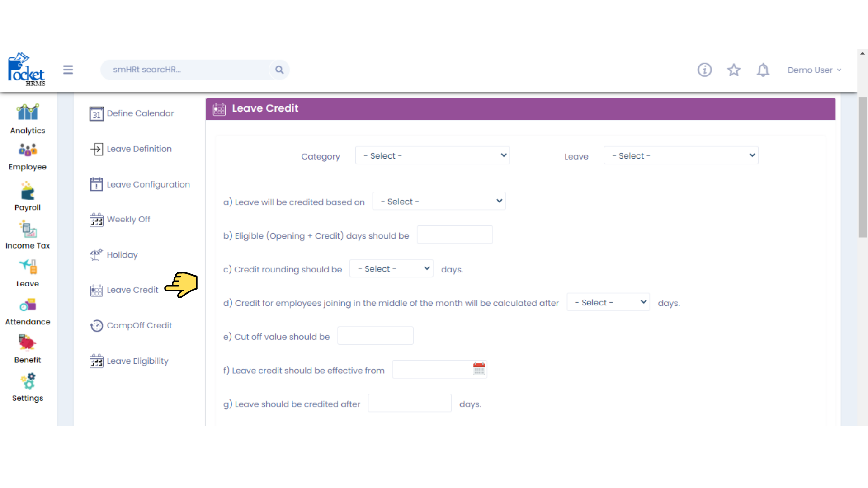The width and height of the screenshot is (868, 488).
Task: Go to Leave Definition menu item
Action: (139, 149)
